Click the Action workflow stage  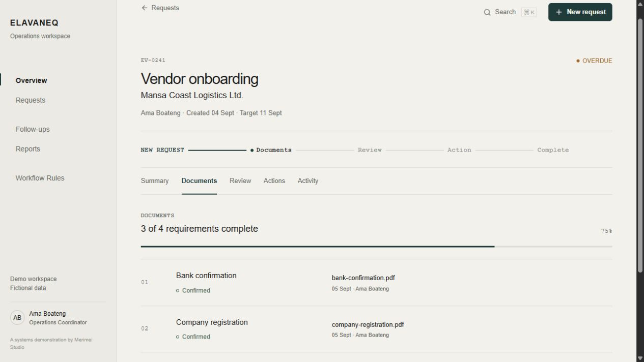coord(459,150)
